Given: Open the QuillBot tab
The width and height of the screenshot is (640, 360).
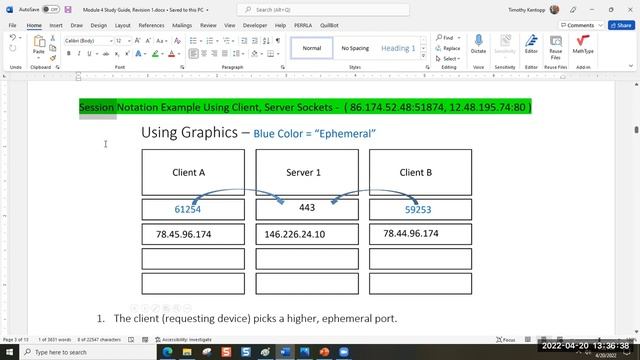Looking at the screenshot, I should (329, 25).
